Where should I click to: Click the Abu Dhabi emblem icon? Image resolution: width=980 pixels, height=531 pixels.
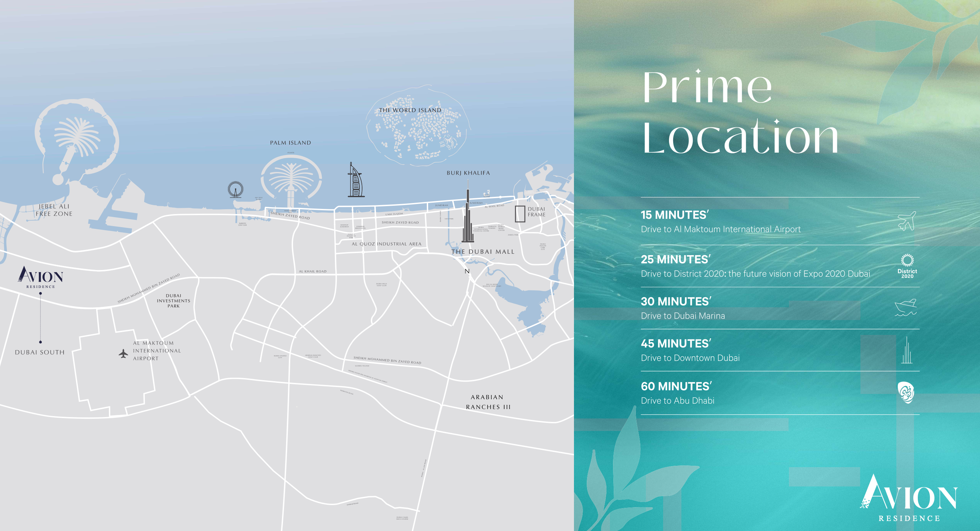click(x=906, y=393)
